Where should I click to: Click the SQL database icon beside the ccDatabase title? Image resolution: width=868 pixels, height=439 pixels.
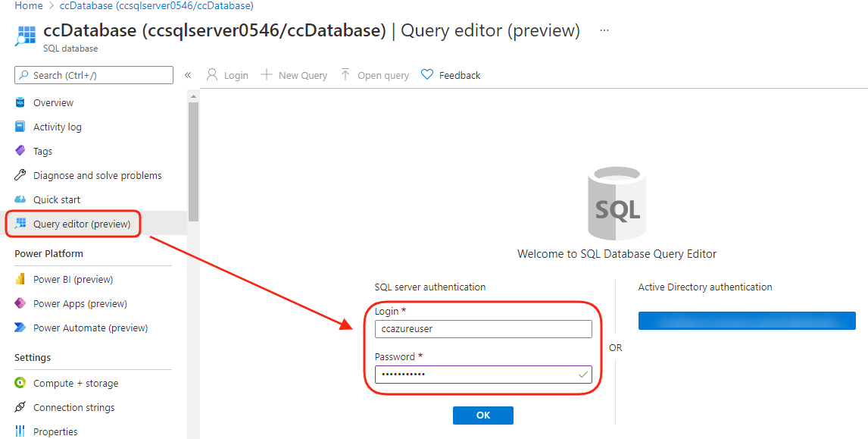26,35
